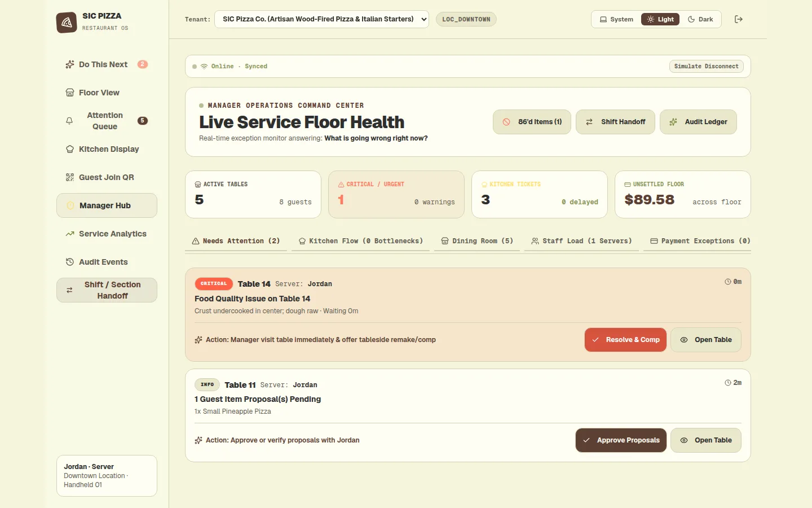The height and width of the screenshot is (508, 812).
Task: Switch to the Dark theme
Action: point(700,19)
